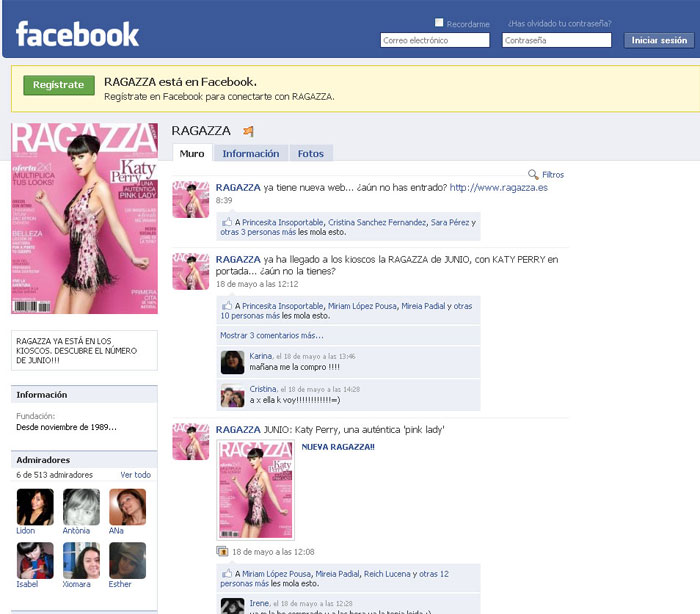Click RAGAZZA avatar on the pink lady post
Image resolution: width=700 pixels, height=614 pixels.
[x=191, y=442]
